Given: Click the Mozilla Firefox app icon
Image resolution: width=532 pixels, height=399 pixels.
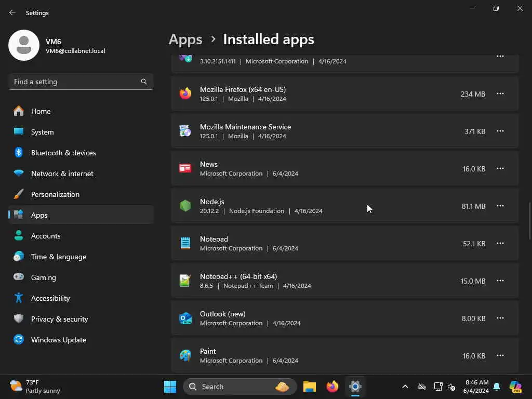Looking at the screenshot, I should 185,94.
